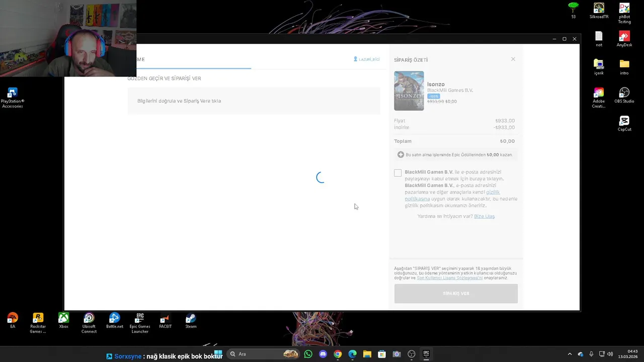Viewport: 644px width, 362px height.
Task: Open Adobe Creative Cloud desktop shortcut
Action: [x=599, y=98]
